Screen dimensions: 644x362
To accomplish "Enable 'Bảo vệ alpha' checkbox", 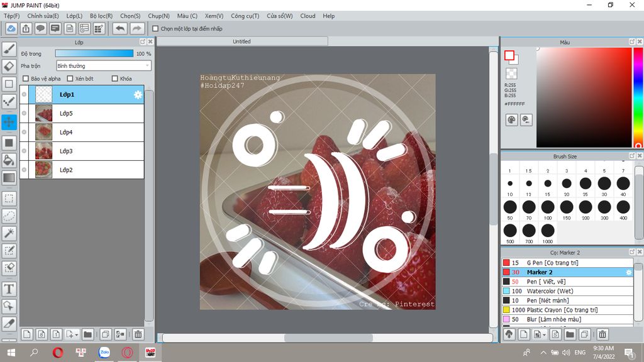I will tap(26, 79).
